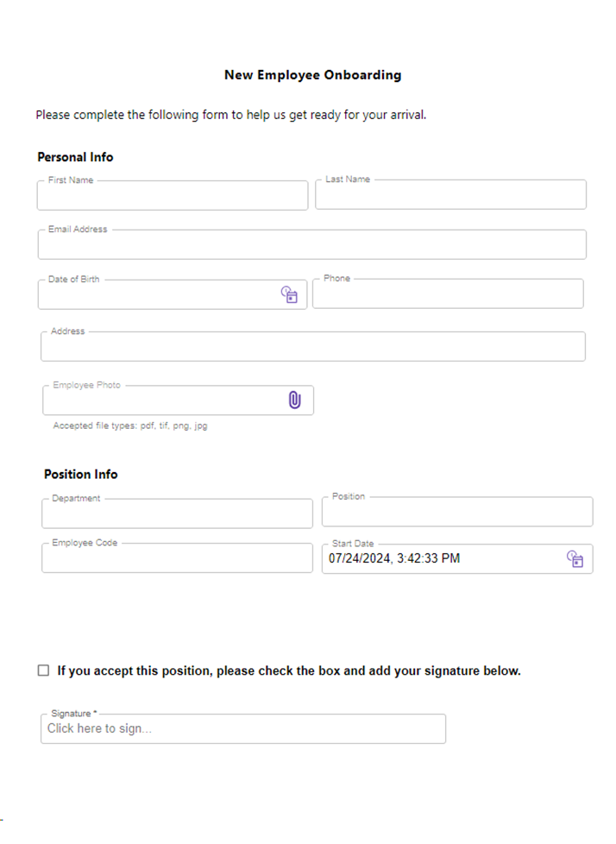This screenshot has height=844, width=616.
Task: Click the New Employee Onboarding title
Action: (313, 75)
